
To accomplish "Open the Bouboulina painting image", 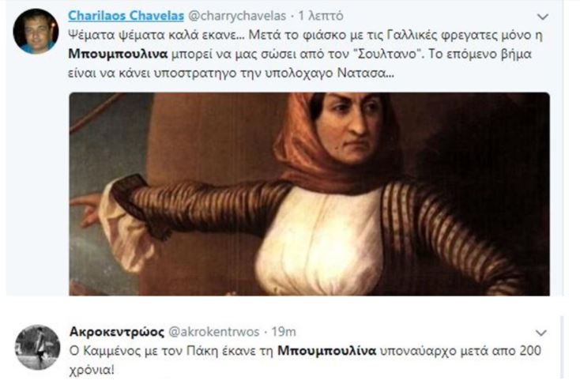I will click(x=309, y=194).
